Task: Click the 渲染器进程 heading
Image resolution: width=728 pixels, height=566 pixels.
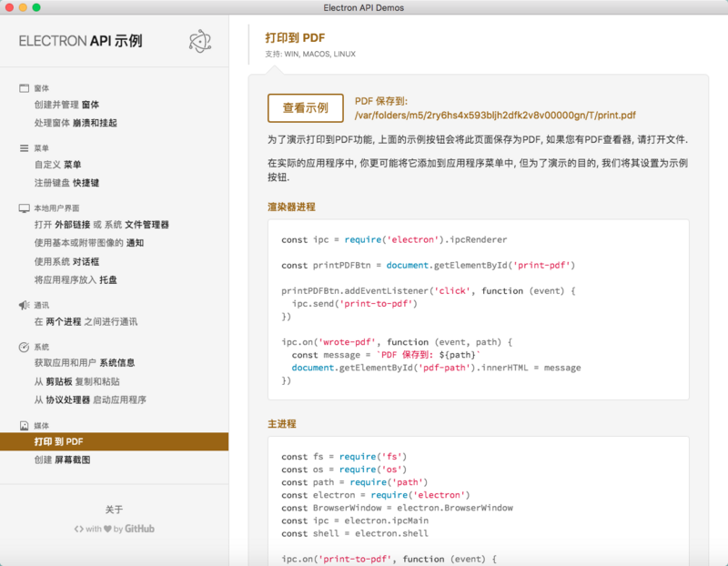Action: tap(291, 207)
